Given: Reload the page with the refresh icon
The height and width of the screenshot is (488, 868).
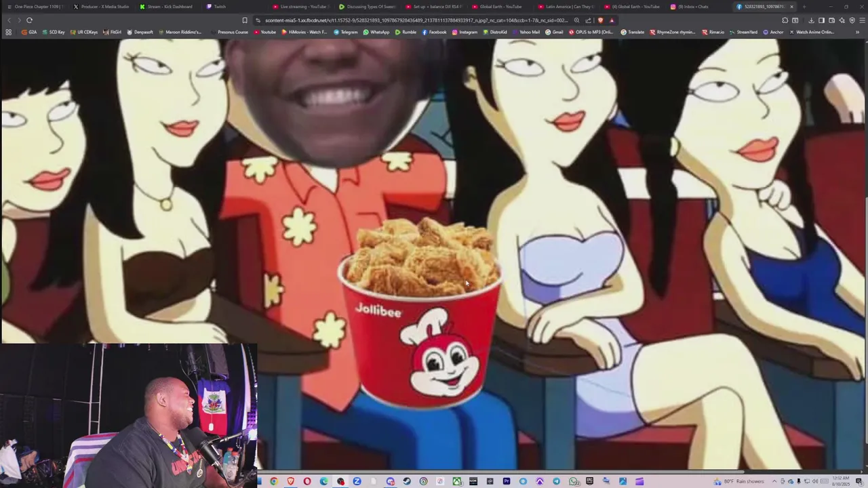Looking at the screenshot, I should click(29, 20).
